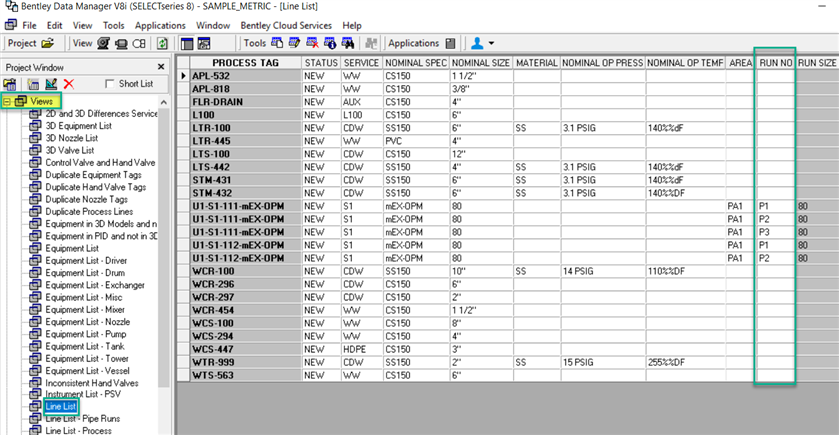This screenshot has width=839, height=435.
Task: Select Inconsistent Hand Valves view
Action: (x=91, y=383)
